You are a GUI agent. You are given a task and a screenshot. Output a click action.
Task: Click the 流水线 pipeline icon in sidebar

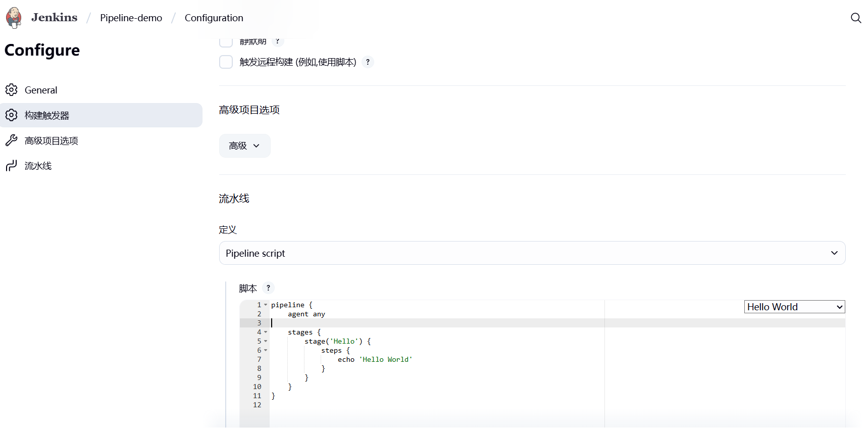coord(12,166)
